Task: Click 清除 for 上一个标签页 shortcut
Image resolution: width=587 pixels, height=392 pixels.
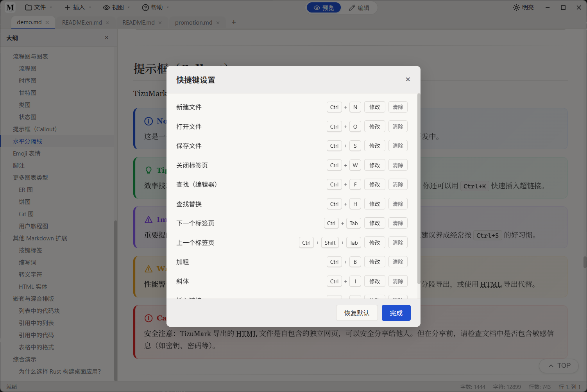Action: [x=398, y=243]
